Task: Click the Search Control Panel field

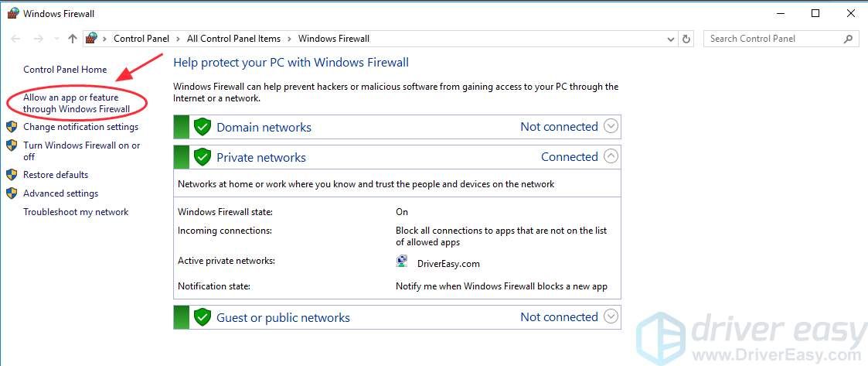Action: (x=771, y=39)
